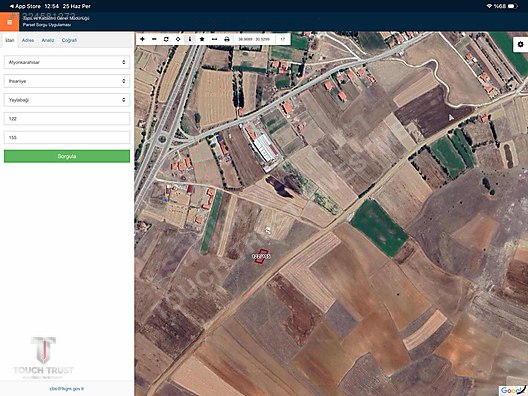Open the orange hamburger menu
This screenshot has width=528, height=396.
click(9, 22)
